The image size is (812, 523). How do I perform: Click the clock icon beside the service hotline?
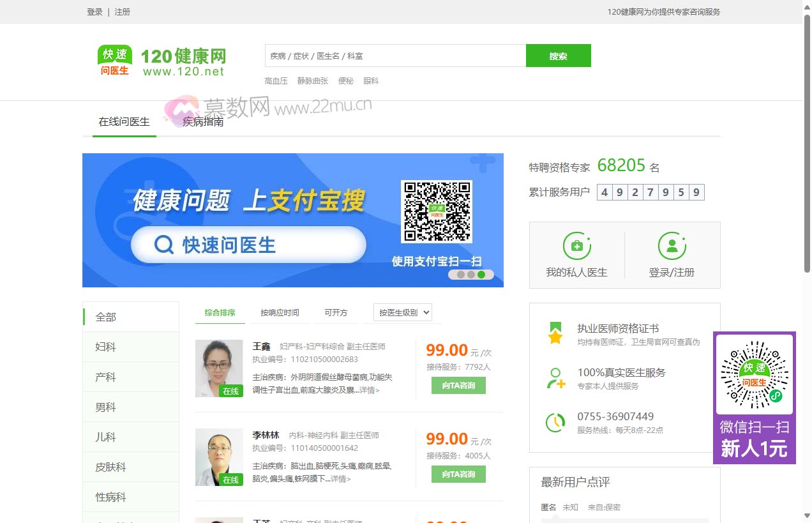click(555, 422)
